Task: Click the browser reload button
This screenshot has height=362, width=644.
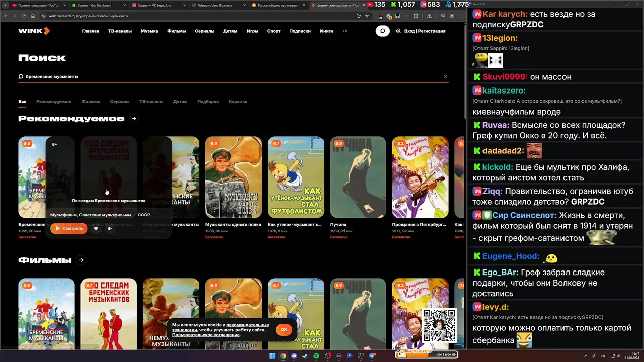Action: coord(24,16)
